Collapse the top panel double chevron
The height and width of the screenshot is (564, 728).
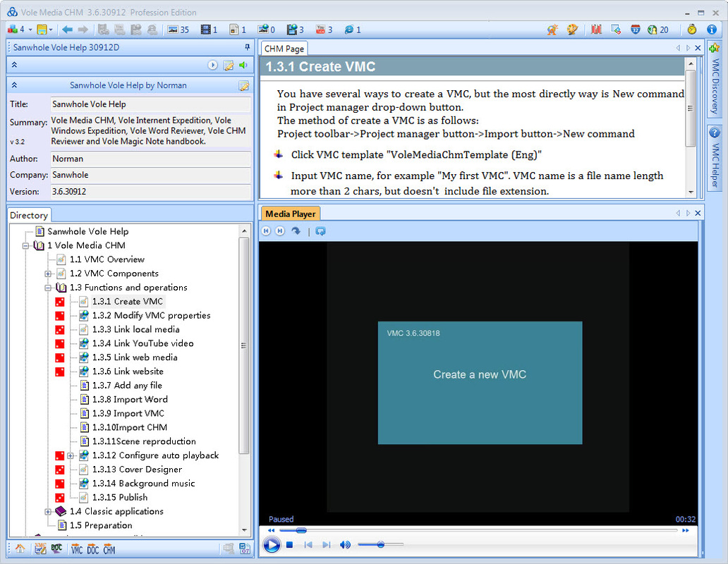tap(14, 65)
